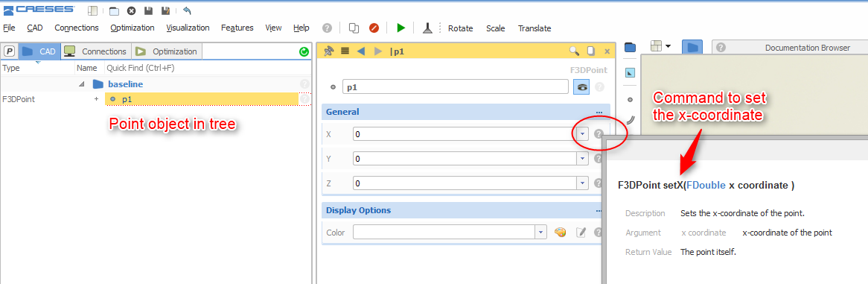Click the green refresh icon in the tree panel
This screenshot has width=868, height=284.
pyautogui.click(x=304, y=51)
